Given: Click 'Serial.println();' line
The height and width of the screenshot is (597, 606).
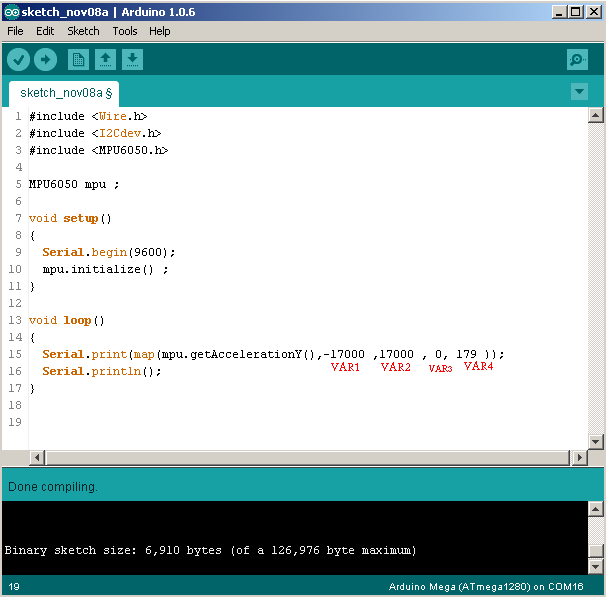Looking at the screenshot, I should 102,371.
